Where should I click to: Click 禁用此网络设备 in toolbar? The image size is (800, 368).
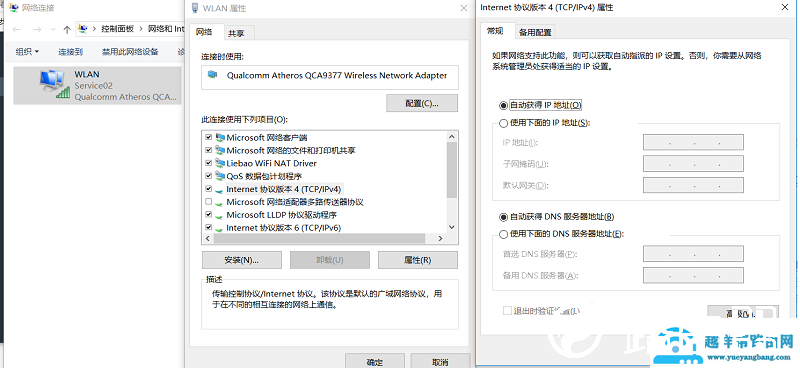pyautogui.click(x=130, y=52)
